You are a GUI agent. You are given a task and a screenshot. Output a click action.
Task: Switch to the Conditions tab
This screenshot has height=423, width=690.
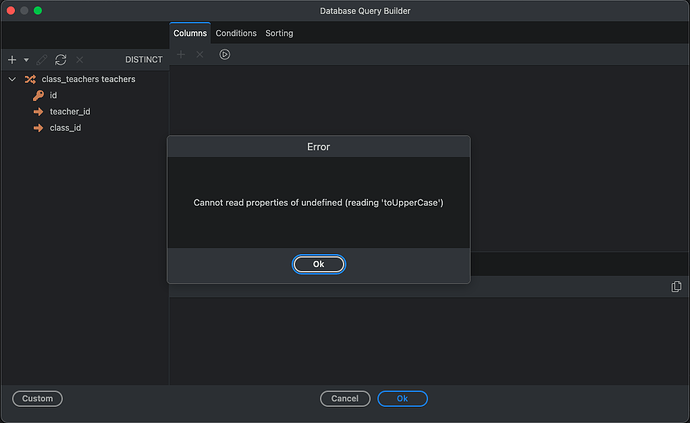[236, 33]
